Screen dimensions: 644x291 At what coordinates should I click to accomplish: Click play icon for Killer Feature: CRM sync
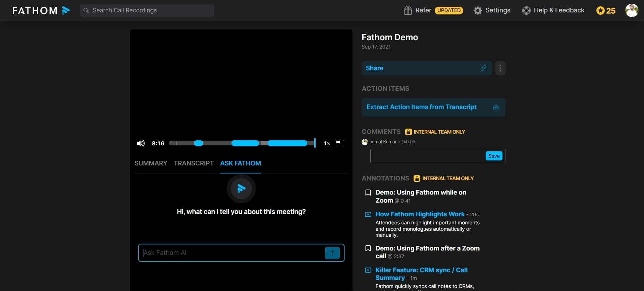(x=368, y=270)
